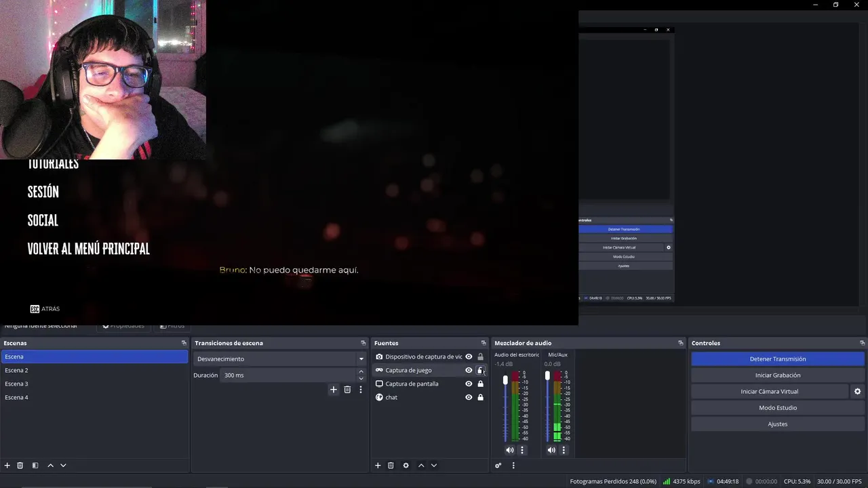Image resolution: width=868 pixels, height=488 pixels.
Task: Open Ajustes settings
Action: point(778,424)
